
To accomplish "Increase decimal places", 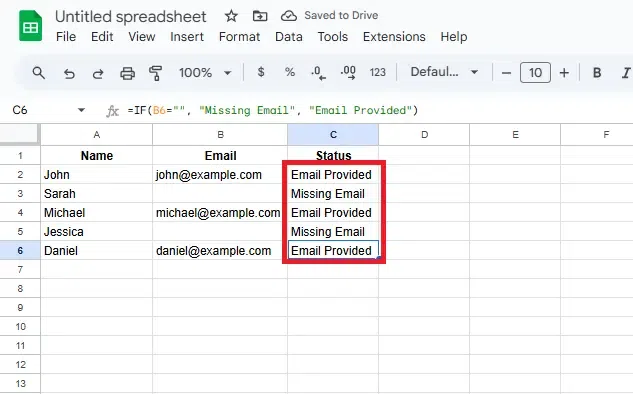I will (348, 73).
